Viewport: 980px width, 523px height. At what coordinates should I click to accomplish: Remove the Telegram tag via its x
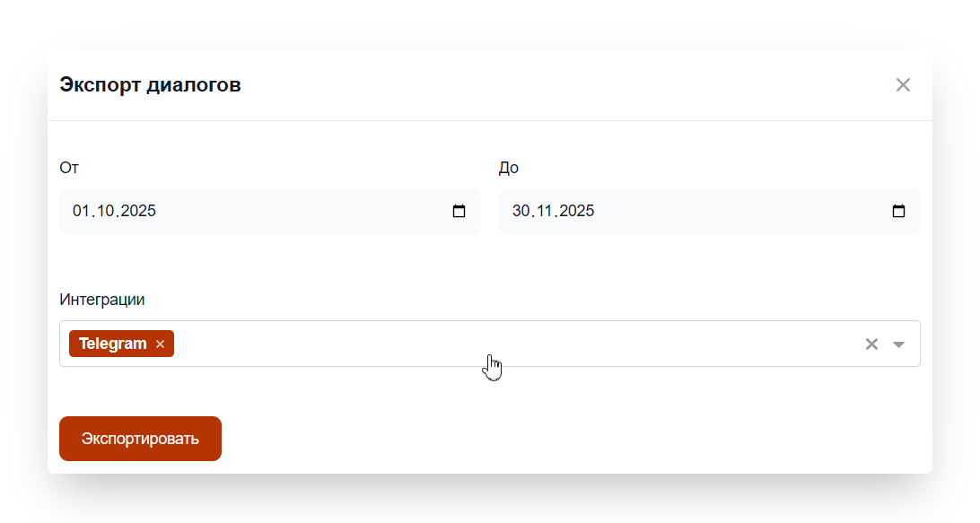pyautogui.click(x=160, y=344)
